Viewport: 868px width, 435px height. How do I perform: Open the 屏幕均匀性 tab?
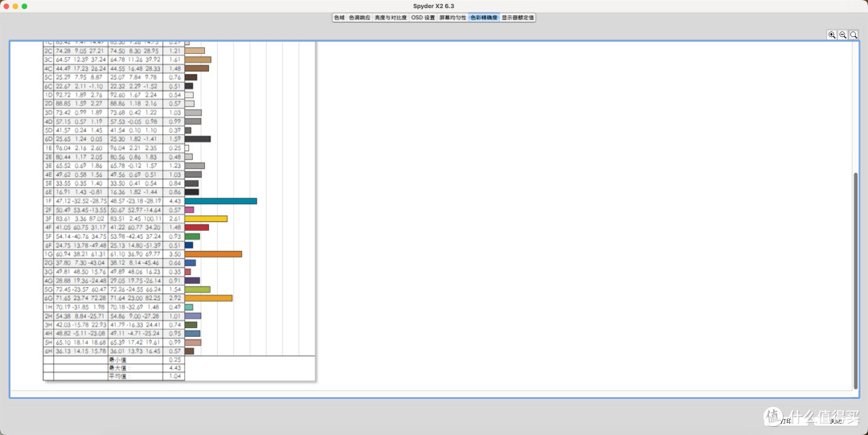tap(452, 18)
